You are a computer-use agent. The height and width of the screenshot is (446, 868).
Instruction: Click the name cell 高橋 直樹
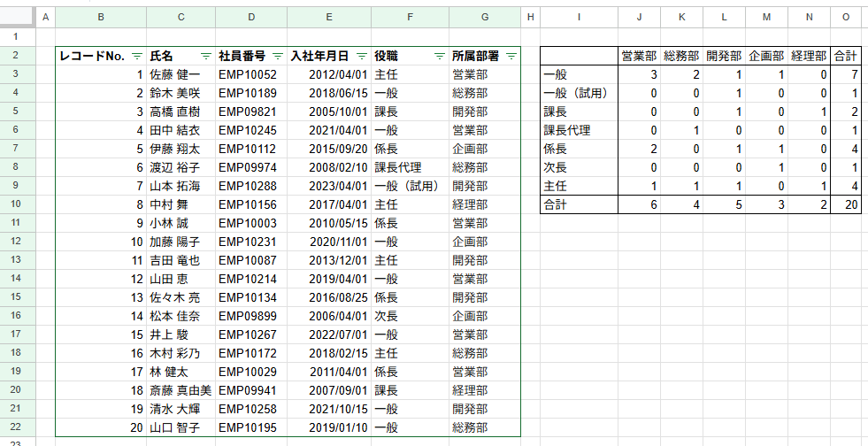181,111
